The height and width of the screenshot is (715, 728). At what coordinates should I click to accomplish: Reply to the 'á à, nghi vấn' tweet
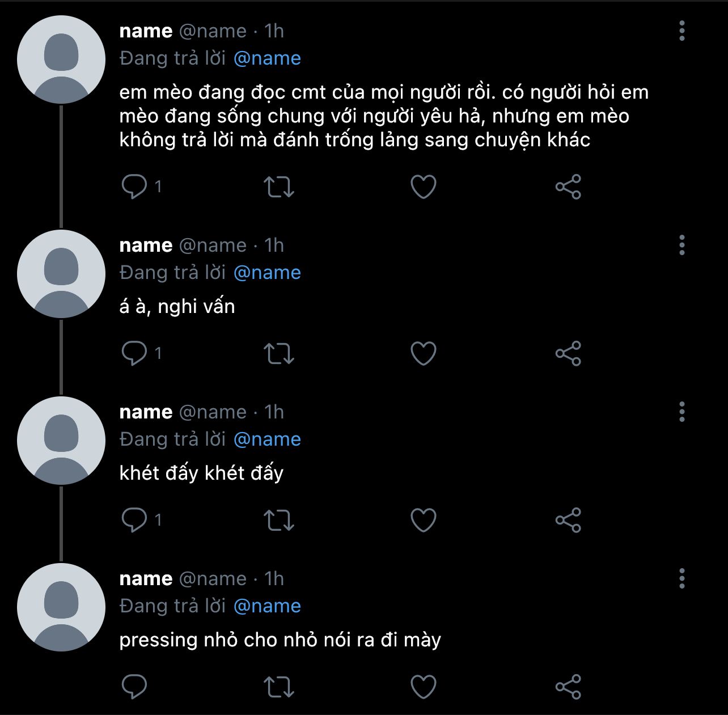click(x=134, y=353)
